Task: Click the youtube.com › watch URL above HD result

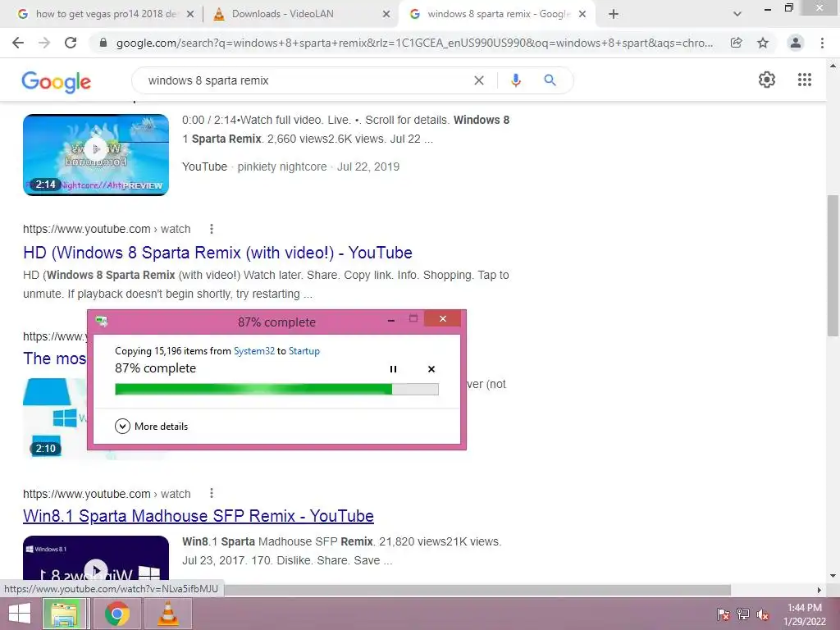Action: (x=107, y=229)
